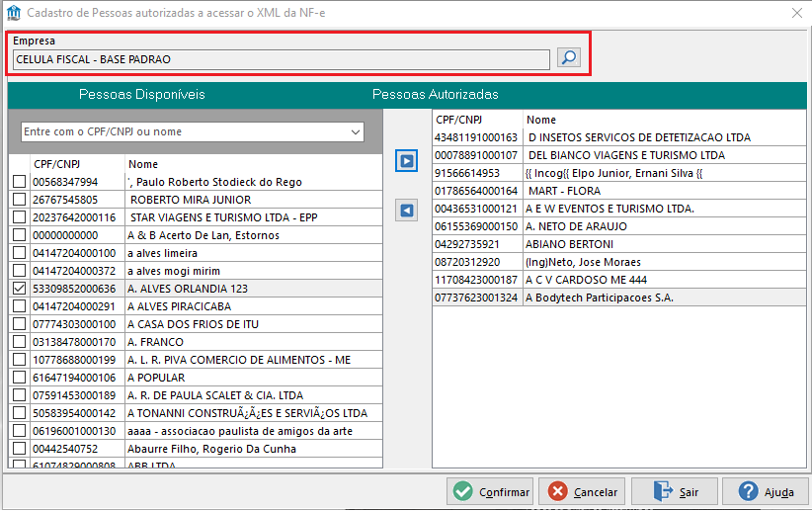Select authorized row A E W EVENTOS E TURISMO LTDA.

pos(619,209)
